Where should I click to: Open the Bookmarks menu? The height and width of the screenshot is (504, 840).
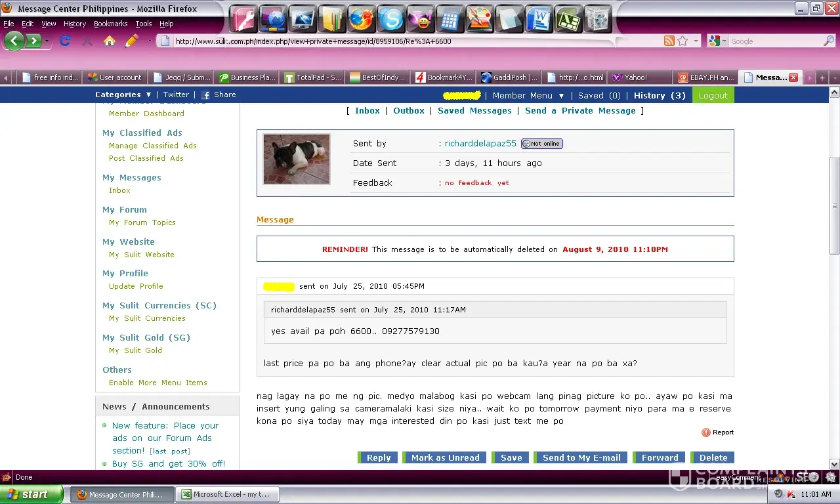click(110, 24)
